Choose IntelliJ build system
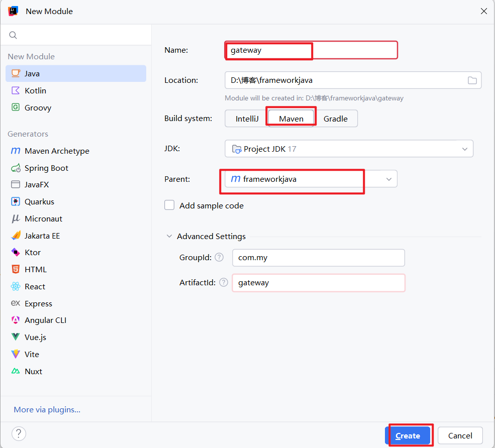 point(247,119)
